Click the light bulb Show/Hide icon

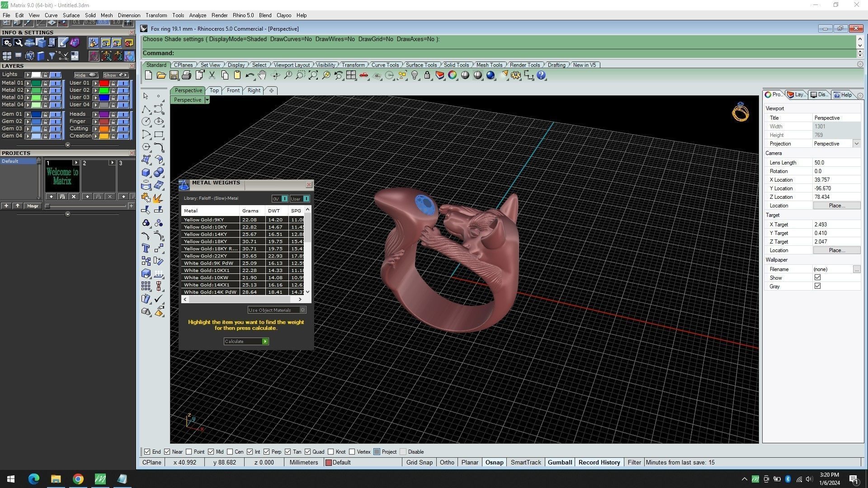click(415, 75)
